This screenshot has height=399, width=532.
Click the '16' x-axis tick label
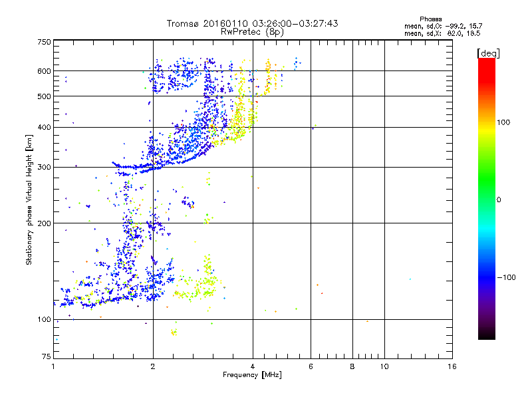click(452, 366)
